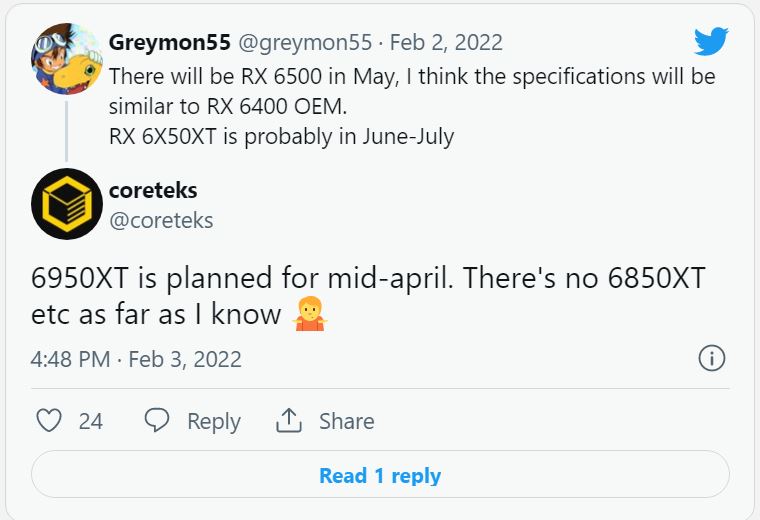Click the 24 likes count
Screen dimensions: 760x520
coord(91,421)
